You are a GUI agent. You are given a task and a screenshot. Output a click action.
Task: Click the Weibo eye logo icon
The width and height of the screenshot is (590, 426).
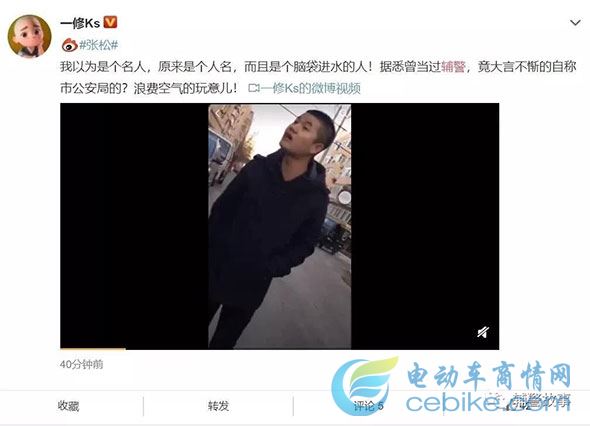(x=70, y=45)
